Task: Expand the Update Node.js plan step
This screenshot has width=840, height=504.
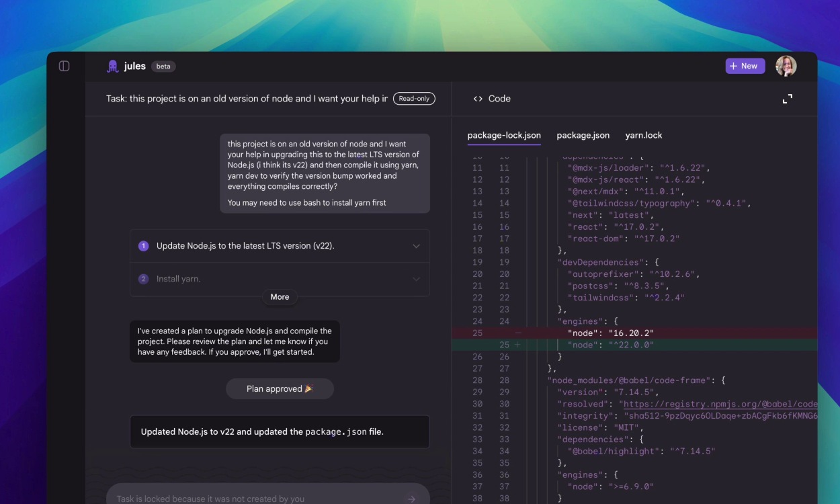Action: 415,246
